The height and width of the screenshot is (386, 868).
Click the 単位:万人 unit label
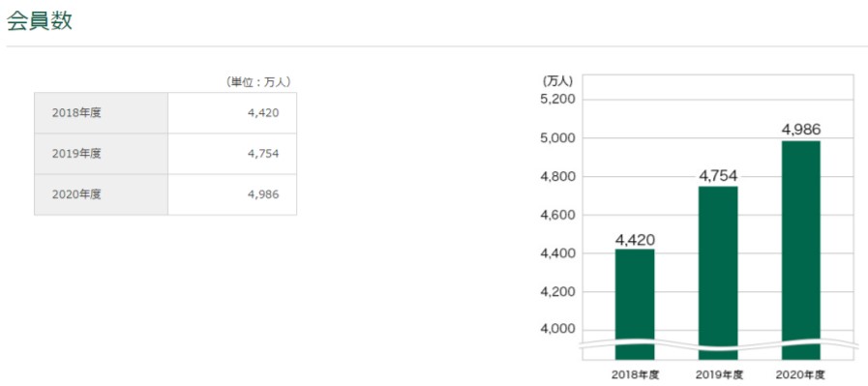258,82
